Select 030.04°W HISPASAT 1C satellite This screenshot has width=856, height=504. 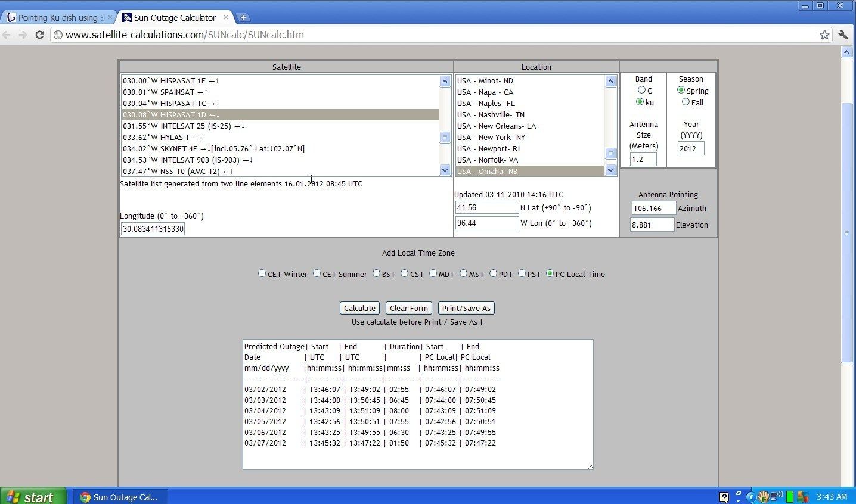coord(280,103)
